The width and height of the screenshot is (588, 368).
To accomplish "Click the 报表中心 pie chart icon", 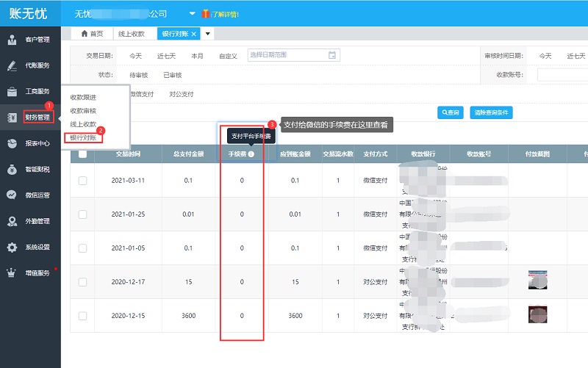I will pos(12,143).
